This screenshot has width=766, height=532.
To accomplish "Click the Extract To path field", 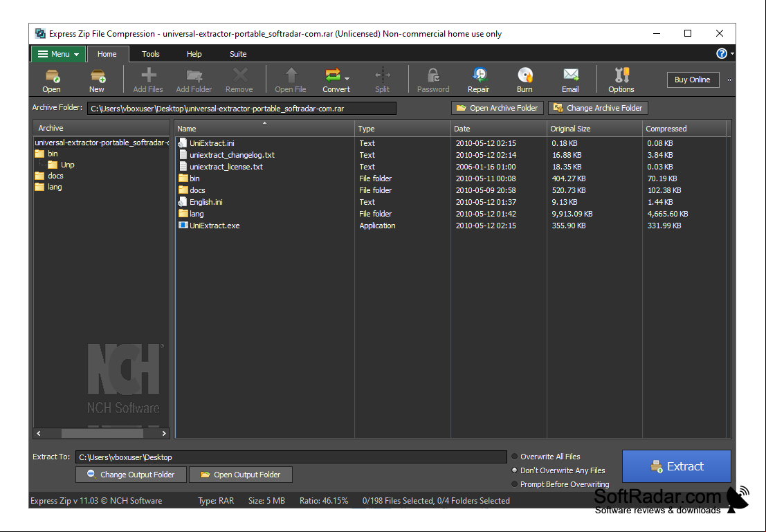I will (x=291, y=457).
